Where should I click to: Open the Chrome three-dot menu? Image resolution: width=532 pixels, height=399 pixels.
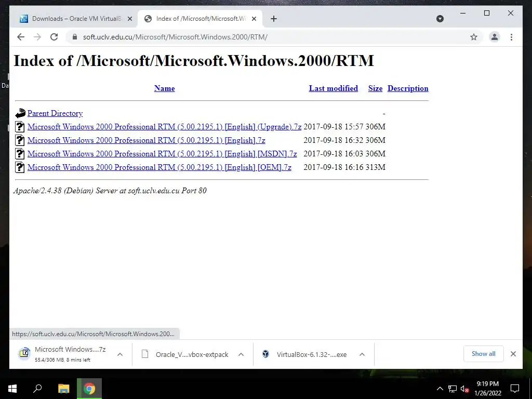point(511,37)
